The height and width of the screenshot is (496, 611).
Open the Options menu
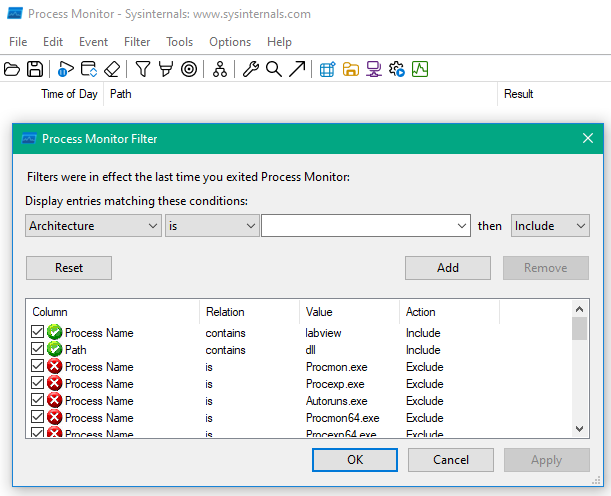point(230,42)
